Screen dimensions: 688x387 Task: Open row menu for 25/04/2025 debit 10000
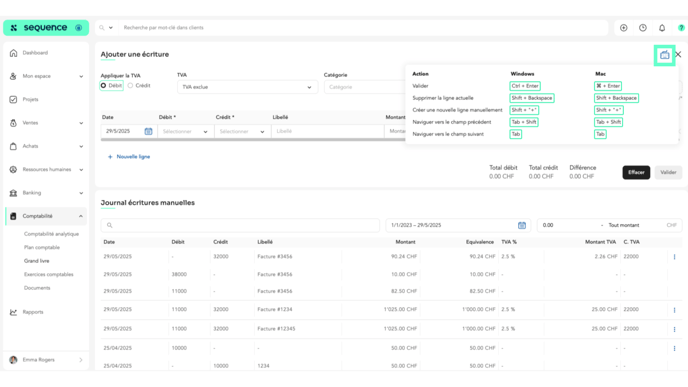tap(674, 348)
